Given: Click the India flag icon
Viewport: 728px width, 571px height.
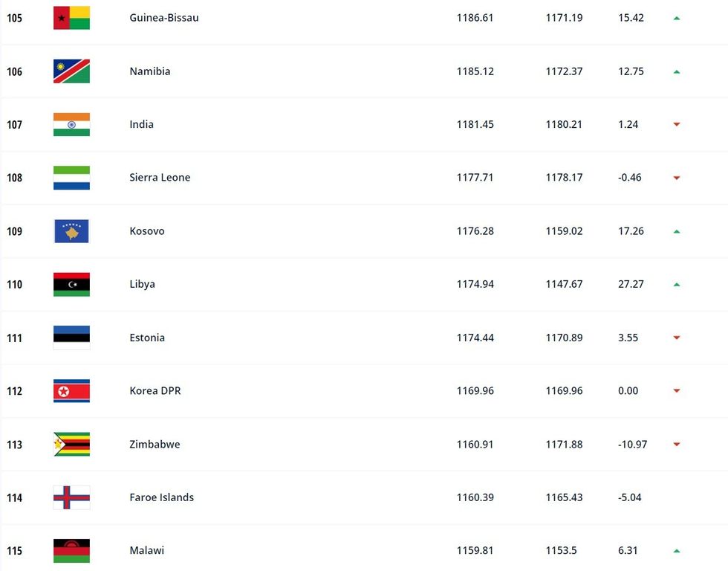Looking at the screenshot, I should point(71,124).
